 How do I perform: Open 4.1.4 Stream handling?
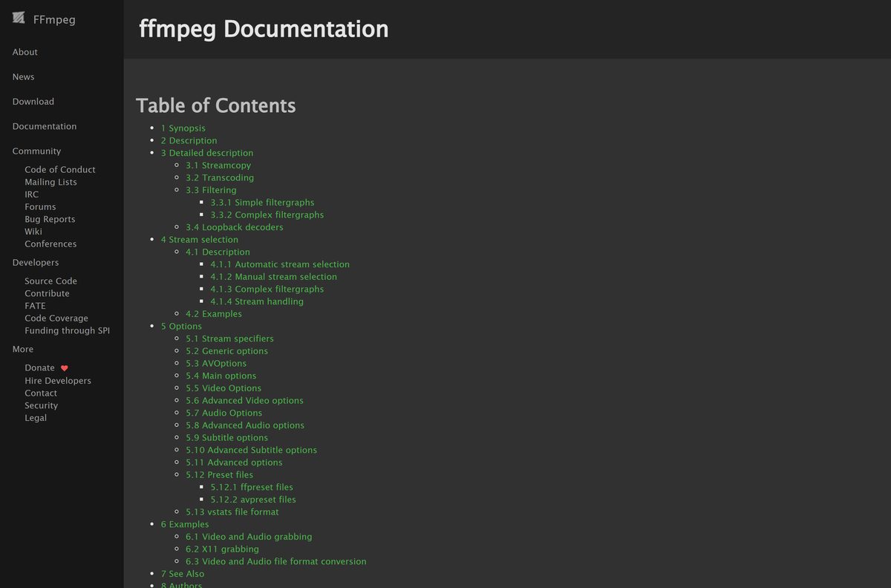[x=257, y=301]
